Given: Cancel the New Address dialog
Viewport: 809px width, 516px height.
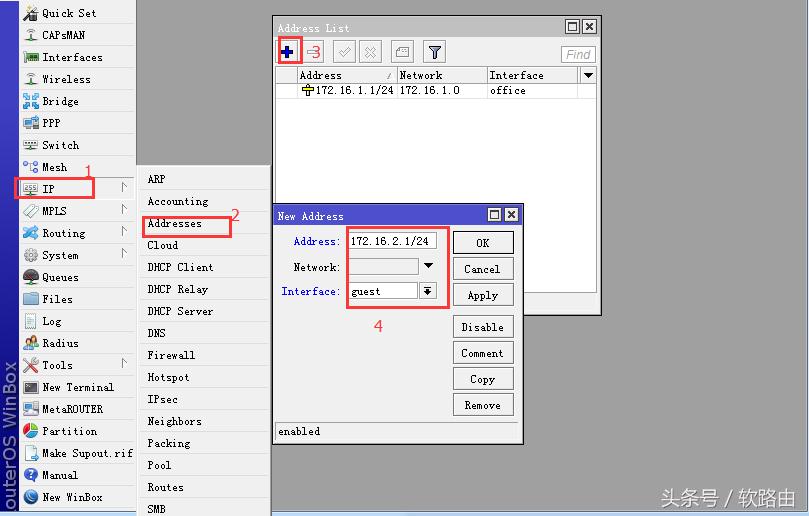Looking at the screenshot, I should click(x=483, y=269).
